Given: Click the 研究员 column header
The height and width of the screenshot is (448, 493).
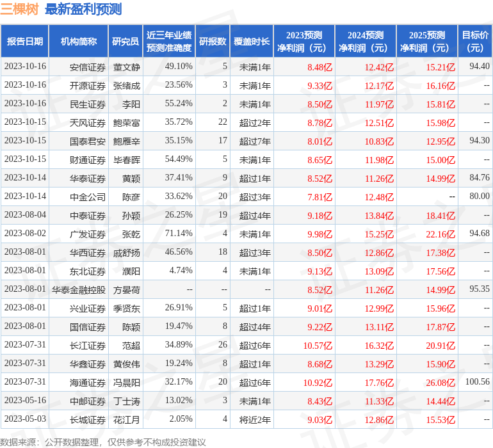Looking at the screenshot, I should (125, 41).
